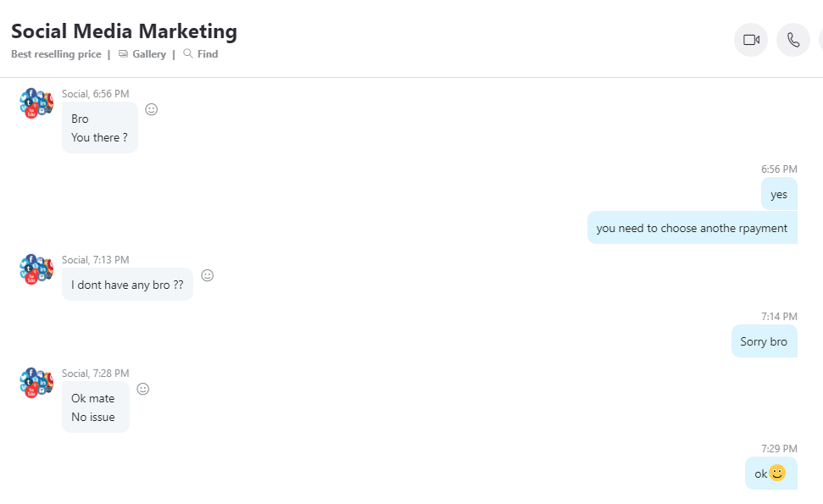Click the smiley emoji in the "ok" message
823x504 pixels.
coord(777,473)
